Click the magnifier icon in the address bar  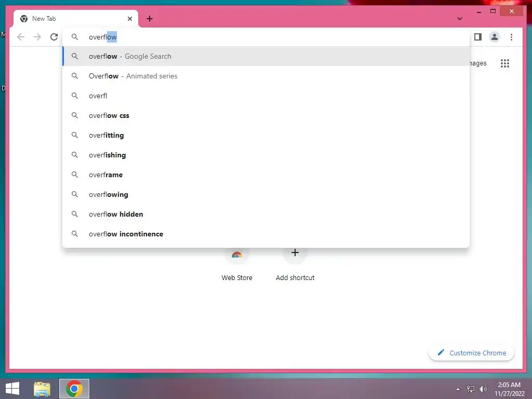point(75,37)
